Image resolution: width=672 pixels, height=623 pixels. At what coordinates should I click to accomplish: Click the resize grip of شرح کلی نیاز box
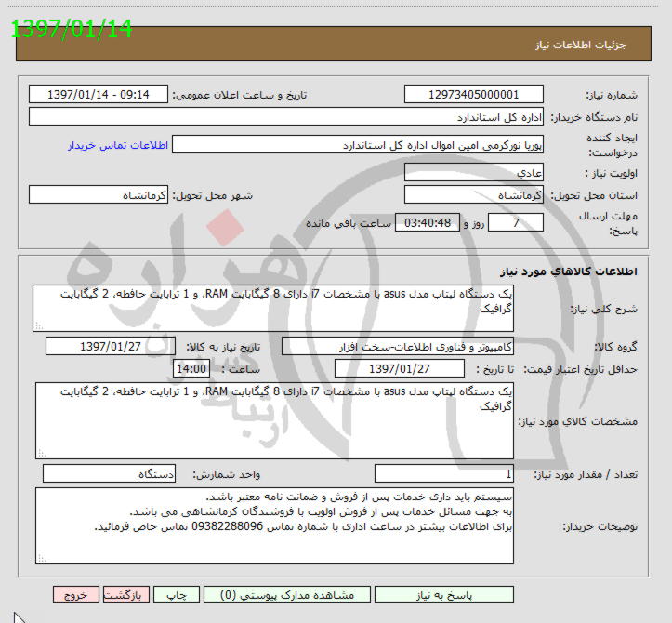point(38,325)
